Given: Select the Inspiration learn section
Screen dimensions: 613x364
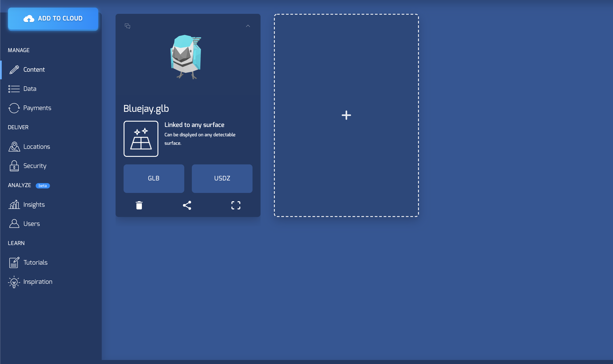Looking at the screenshot, I should [38, 281].
